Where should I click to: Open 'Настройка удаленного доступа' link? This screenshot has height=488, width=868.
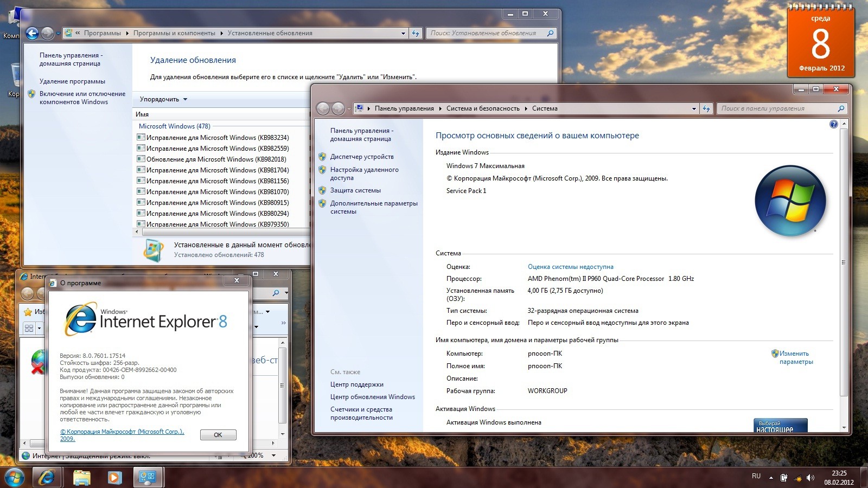(x=364, y=174)
